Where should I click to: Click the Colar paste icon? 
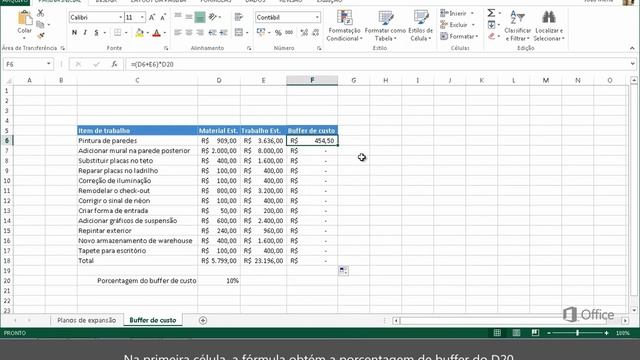coord(24,18)
